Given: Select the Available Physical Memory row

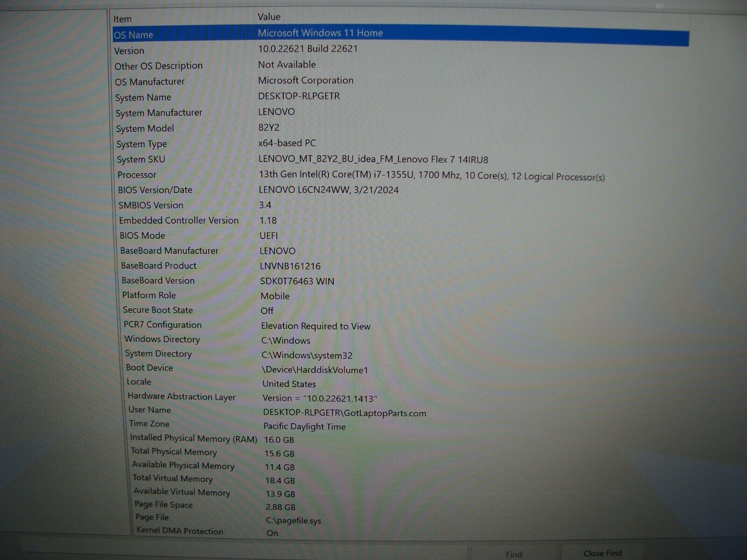Looking at the screenshot, I should (183, 465).
